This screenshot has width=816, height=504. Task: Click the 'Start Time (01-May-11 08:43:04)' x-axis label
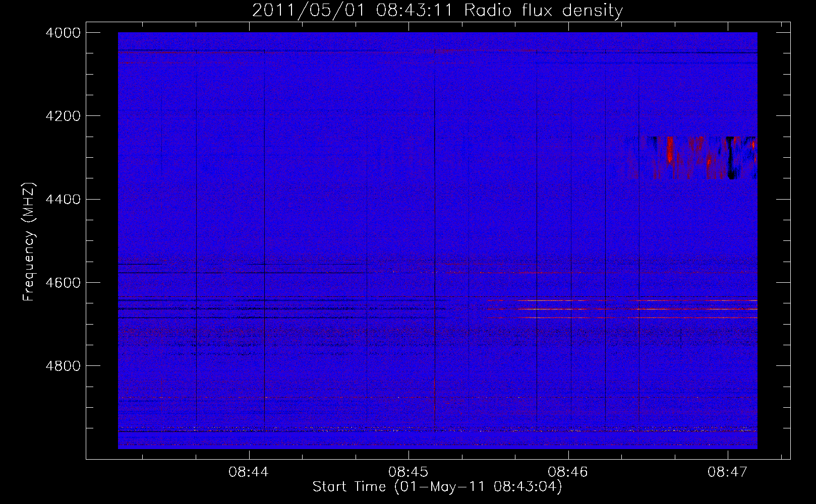[x=437, y=487]
